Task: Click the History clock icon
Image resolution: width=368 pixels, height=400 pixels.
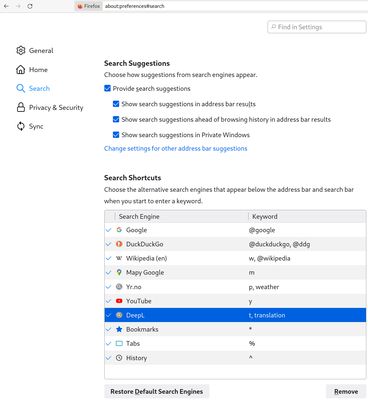Action: 119,358
